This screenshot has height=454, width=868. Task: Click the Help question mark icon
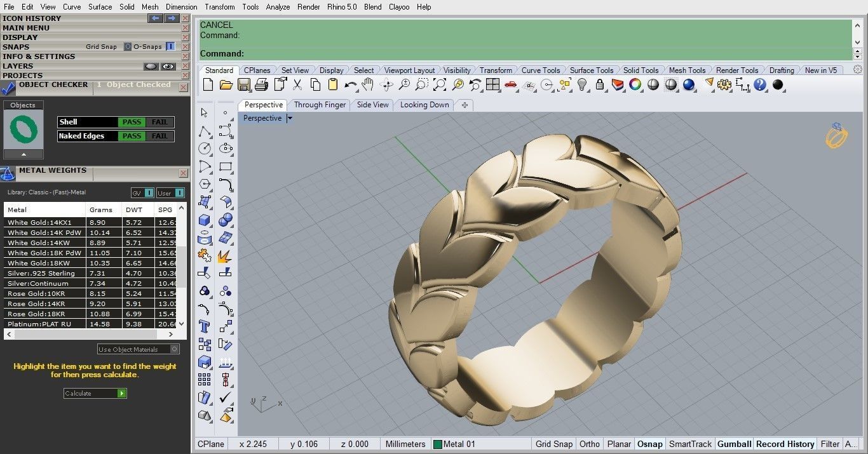[760, 84]
